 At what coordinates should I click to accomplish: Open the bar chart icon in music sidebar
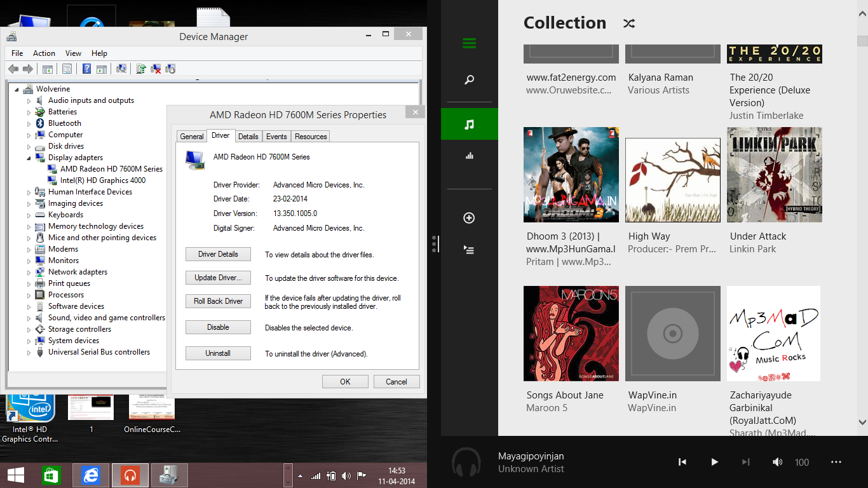469,155
